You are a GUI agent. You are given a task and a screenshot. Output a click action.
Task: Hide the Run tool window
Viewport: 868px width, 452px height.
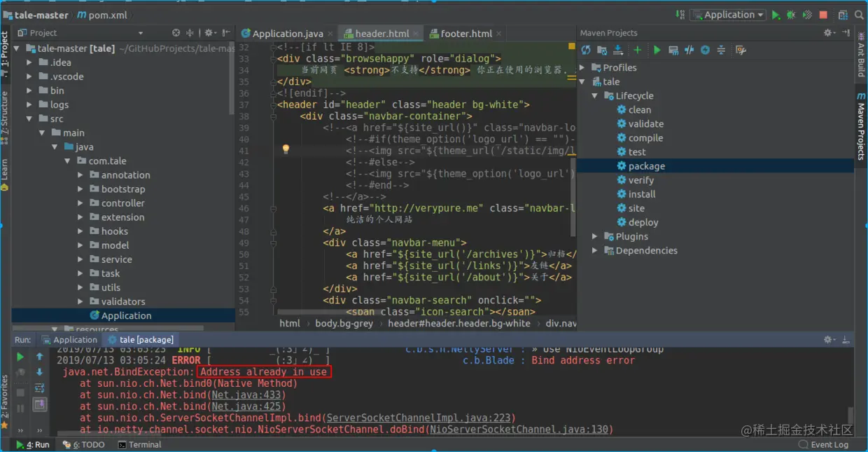847,340
